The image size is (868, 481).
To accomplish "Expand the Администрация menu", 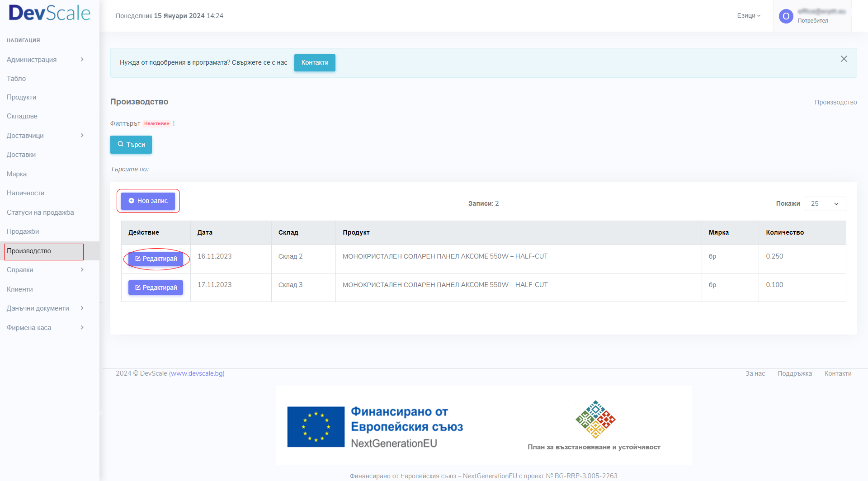I will pyautogui.click(x=45, y=60).
